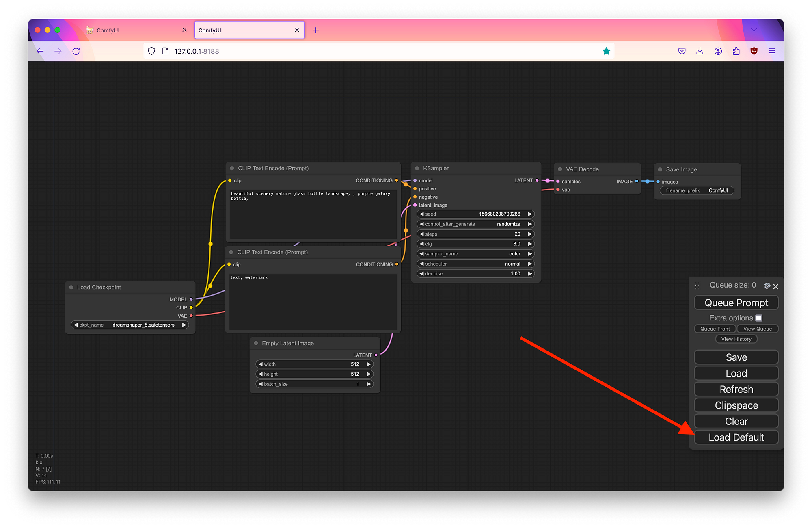
Task: Switch to the first ComfyUI tab
Action: [136, 30]
